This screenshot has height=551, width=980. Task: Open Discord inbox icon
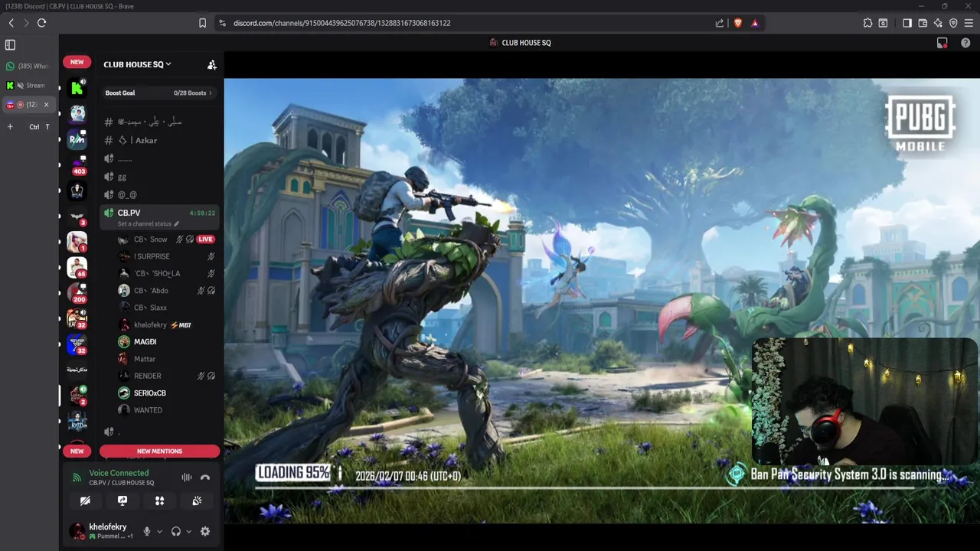(x=942, y=43)
